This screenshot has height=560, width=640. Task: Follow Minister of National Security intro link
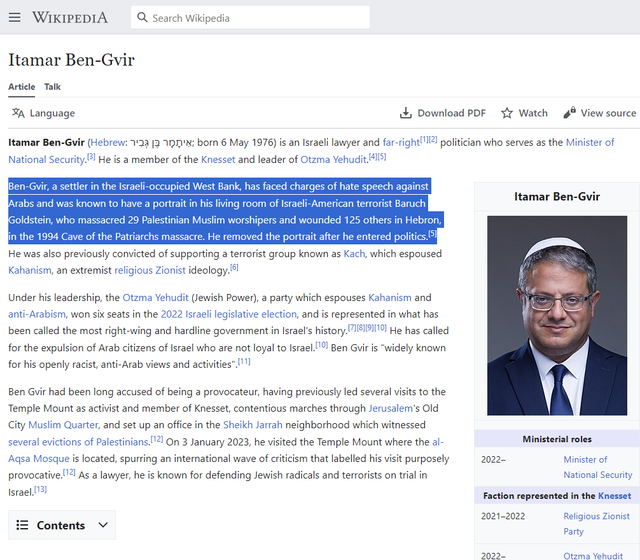click(x=590, y=142)
